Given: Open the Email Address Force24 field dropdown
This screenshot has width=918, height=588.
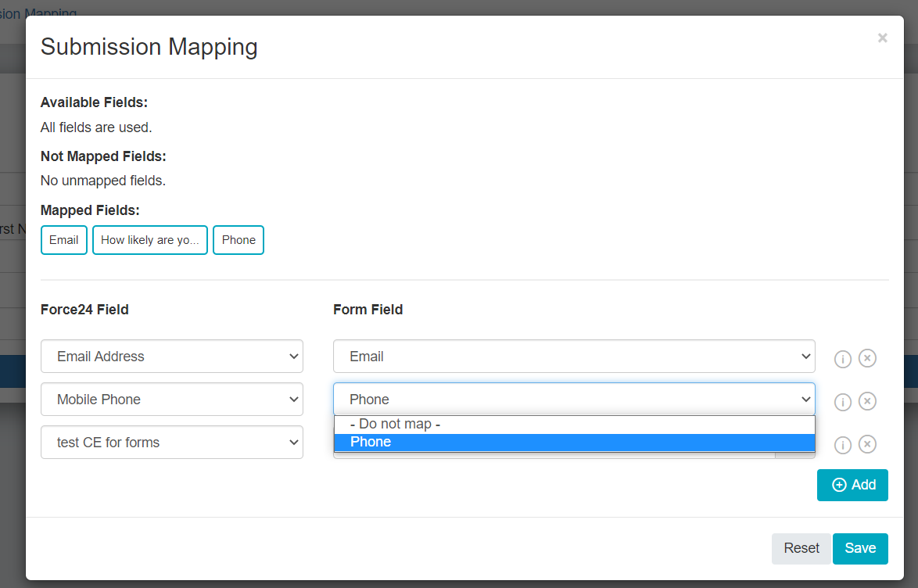Looking at the screenshot, I should tap(171, 356).
